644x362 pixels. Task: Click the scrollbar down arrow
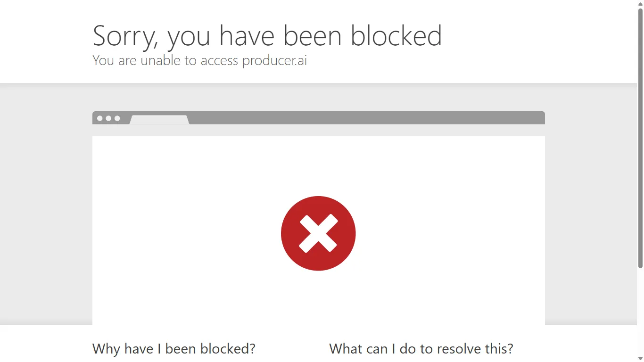tap(640, 358)
